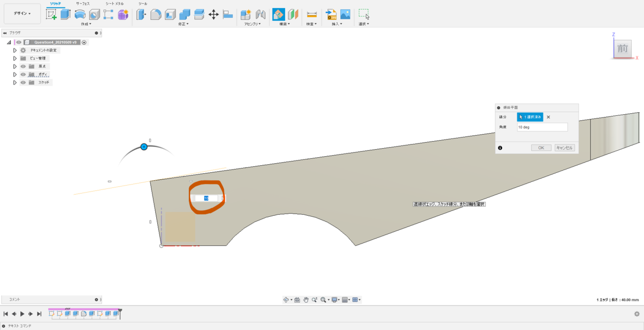Screen dimensions: 644x330
Task: Select the Insert Canvas image icon
Action: click(x=345, y=14)
